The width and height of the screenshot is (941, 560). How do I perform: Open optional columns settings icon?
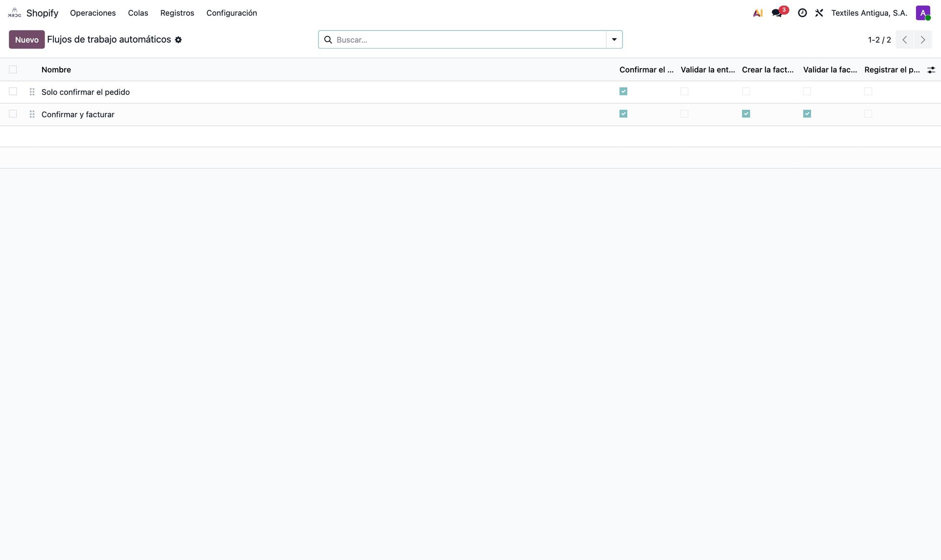point(931,70)
